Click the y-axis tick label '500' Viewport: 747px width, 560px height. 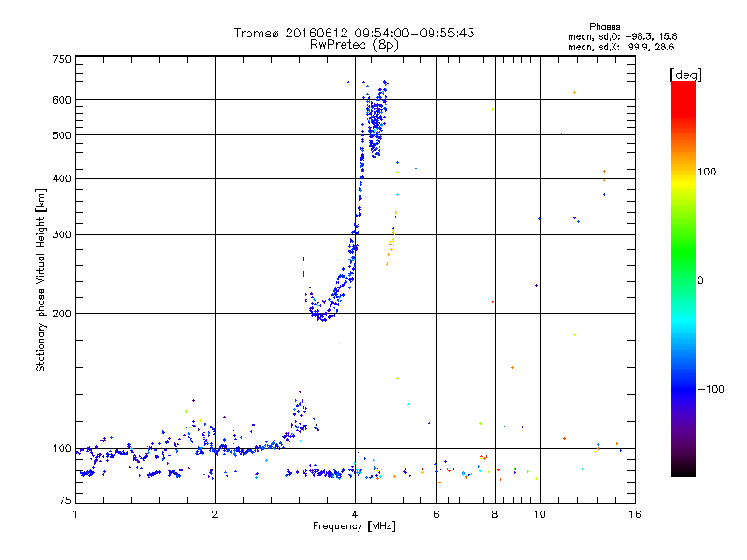62,135
